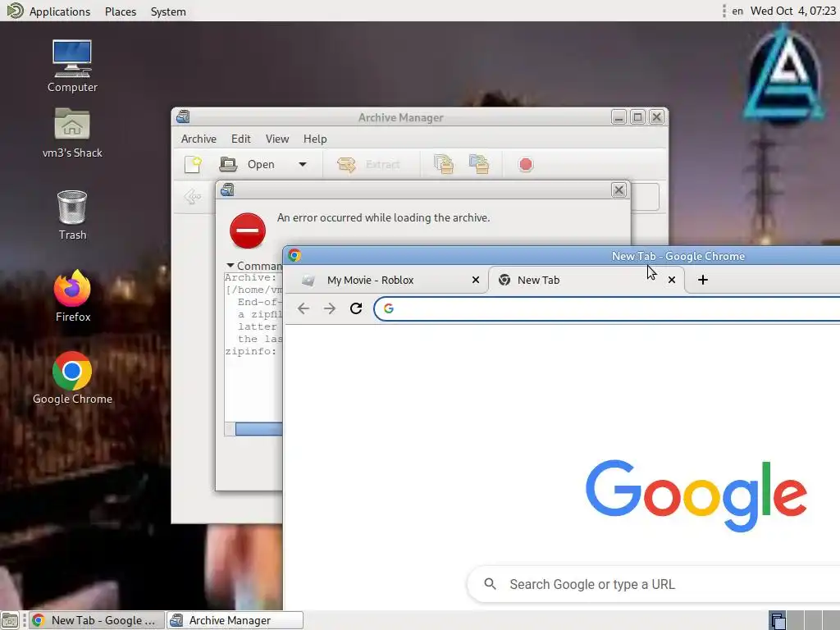Click the show desktop icon in the bottom panel
Image resolution: width=840 pixels, height=630 pixels.
pos(10,620)
